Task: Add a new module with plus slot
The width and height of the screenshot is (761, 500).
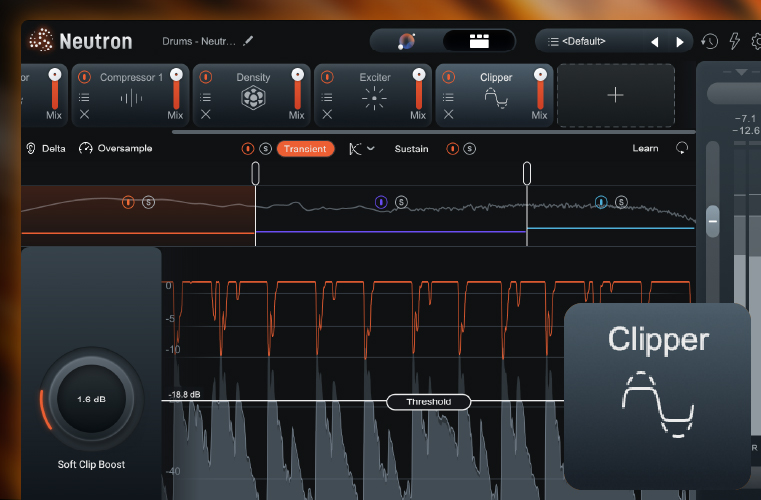Action: point(615,95)
